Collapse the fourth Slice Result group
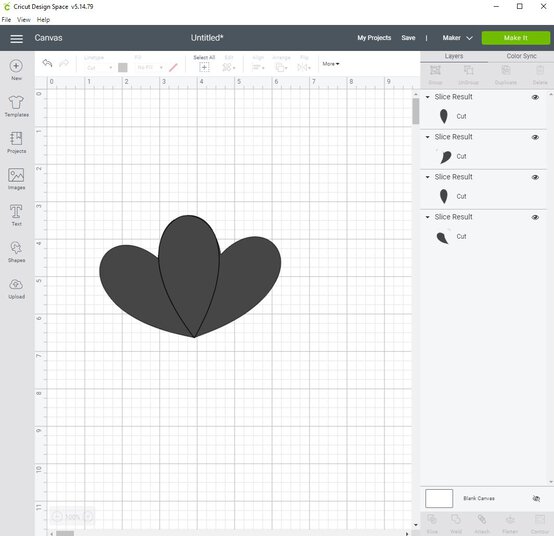The width and height of the screenshot is (554, 536). [x=428, y=217]
